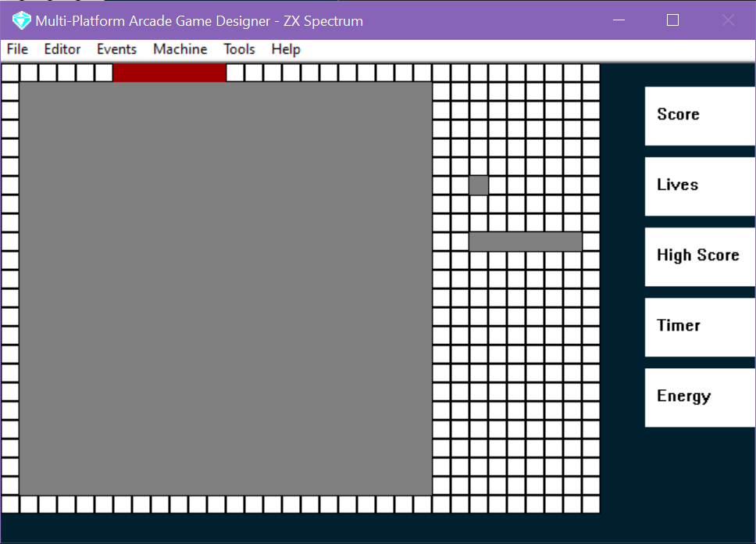Maximize the game designer window
756x544 pixels.
click(x=672, y=20)
